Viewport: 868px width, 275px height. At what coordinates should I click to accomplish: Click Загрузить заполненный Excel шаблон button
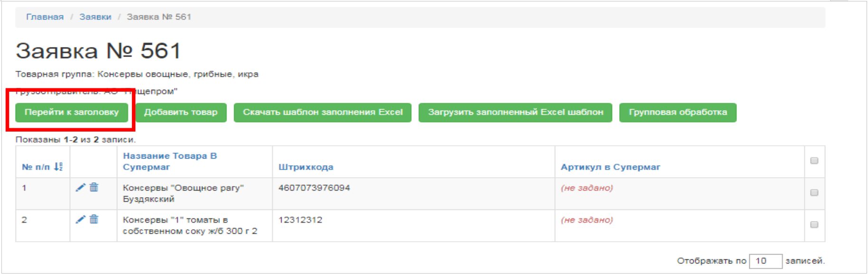(515, 113)
